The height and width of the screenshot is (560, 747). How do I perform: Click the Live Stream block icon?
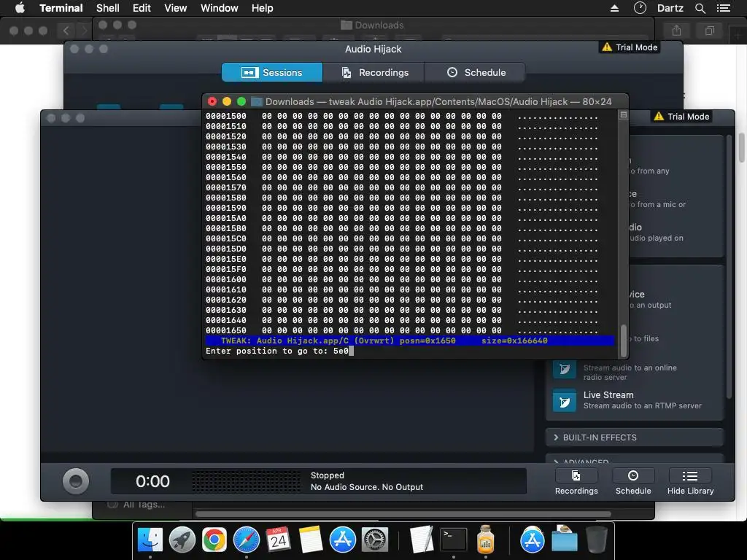565,400
